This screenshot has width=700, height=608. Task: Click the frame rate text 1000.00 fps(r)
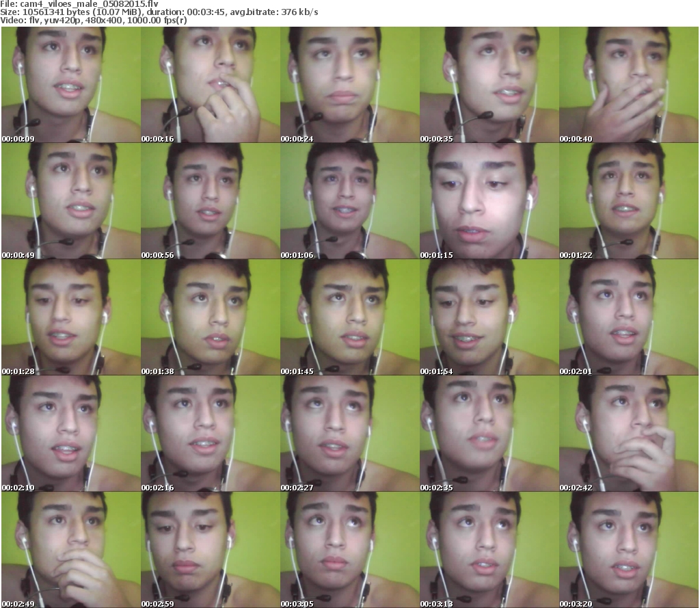point(157,20)
